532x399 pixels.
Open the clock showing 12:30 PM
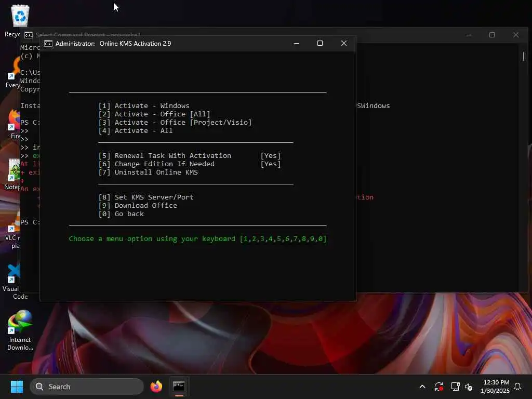496,382
